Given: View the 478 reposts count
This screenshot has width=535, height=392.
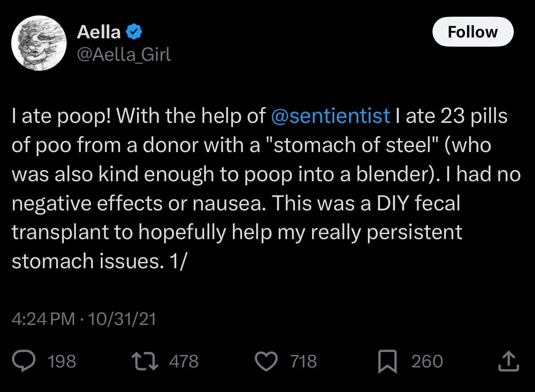Looking at the screenshot, I should pos(184,361).
